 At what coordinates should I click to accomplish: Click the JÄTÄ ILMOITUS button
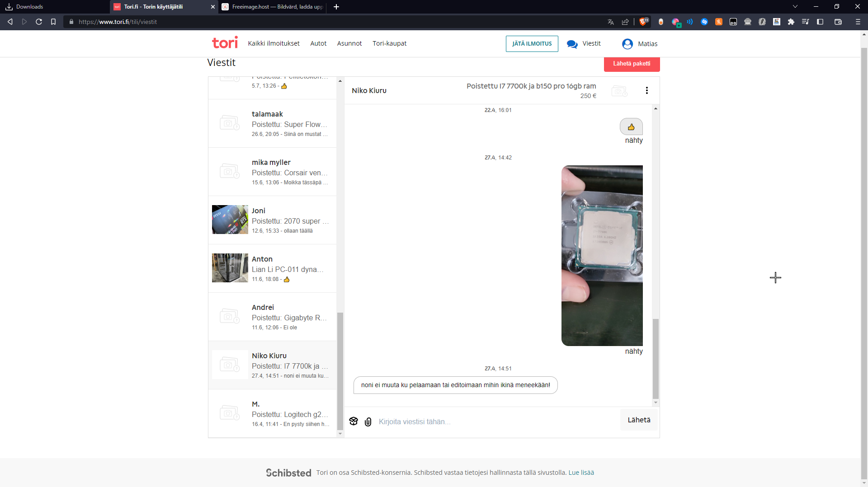(x=532, y=44)
